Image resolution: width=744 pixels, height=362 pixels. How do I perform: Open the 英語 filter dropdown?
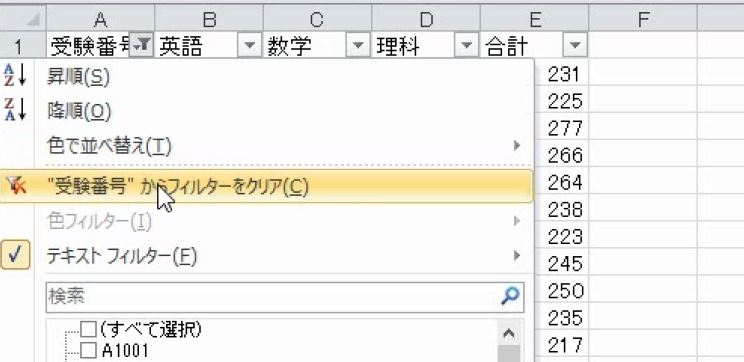click(x=250, y=46)
